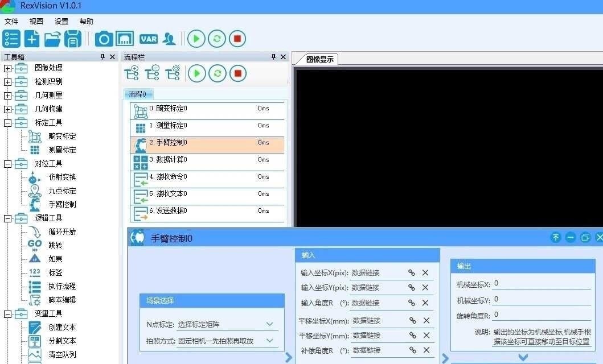Select flow step 0. 畸变标定0
The height and width of the screenshot is (364, 603).
pos(208,111)
